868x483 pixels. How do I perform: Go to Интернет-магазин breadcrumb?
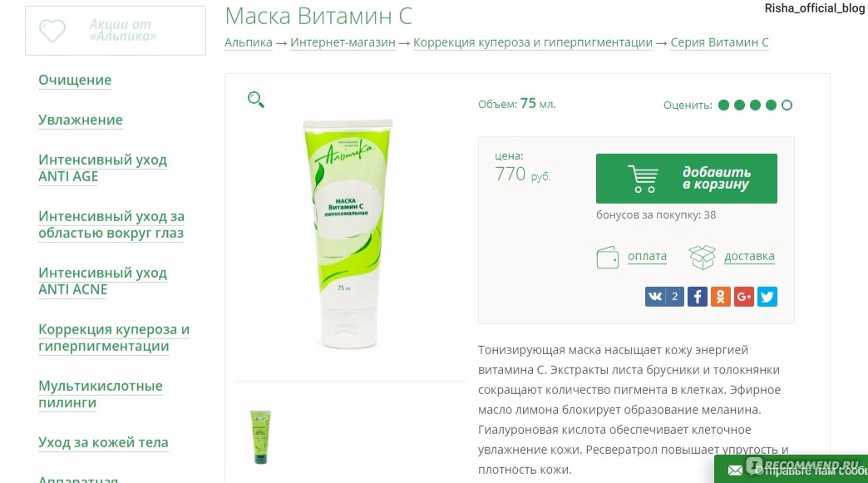pos(343,42)
